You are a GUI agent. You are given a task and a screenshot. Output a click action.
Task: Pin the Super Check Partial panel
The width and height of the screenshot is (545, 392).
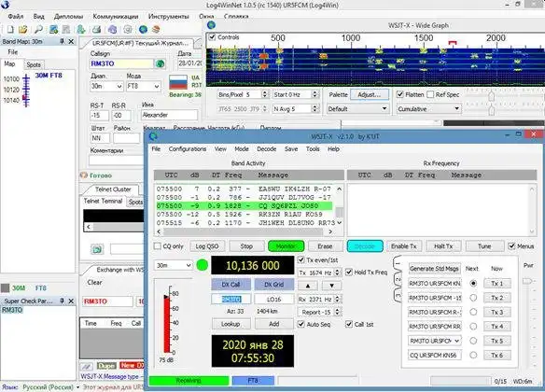[62, 301]
